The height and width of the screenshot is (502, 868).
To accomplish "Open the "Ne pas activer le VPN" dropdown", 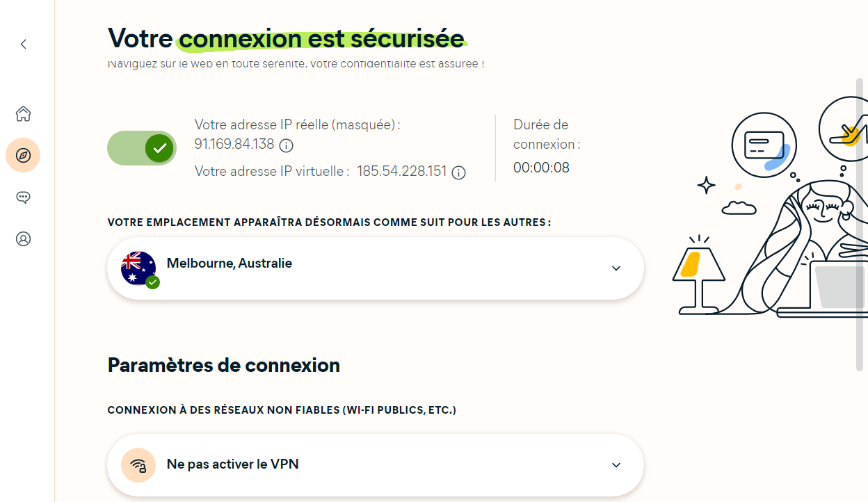I will [x=615, y=464].
